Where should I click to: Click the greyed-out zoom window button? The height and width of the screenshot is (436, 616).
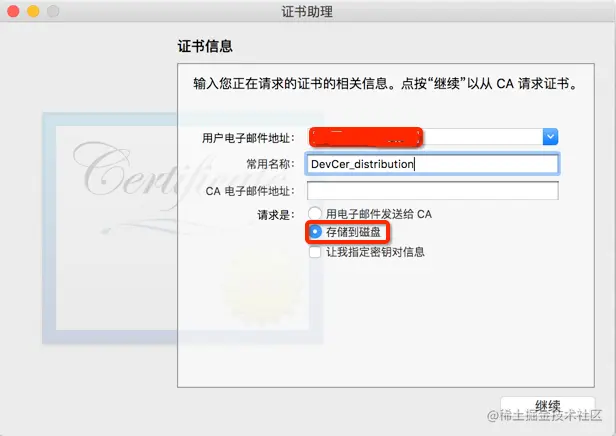[x=53, y=11]
